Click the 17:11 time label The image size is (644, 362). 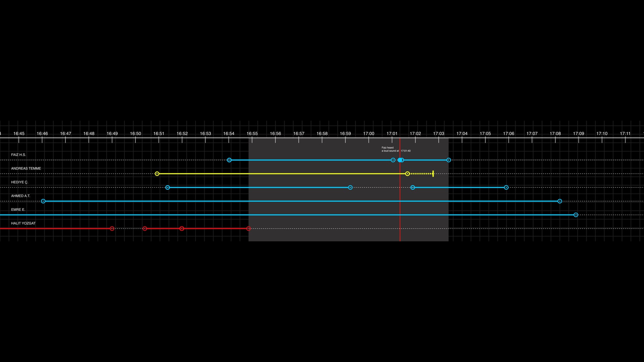click(x=625, y=133)
